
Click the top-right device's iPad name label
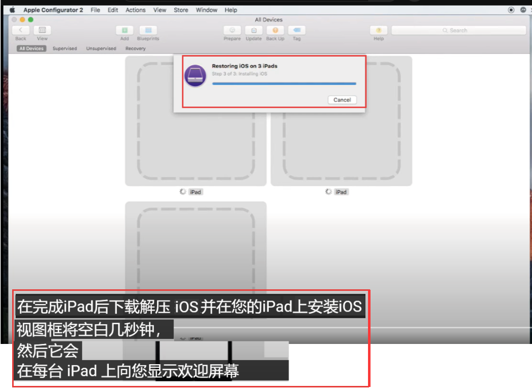[x=341, y=192]
